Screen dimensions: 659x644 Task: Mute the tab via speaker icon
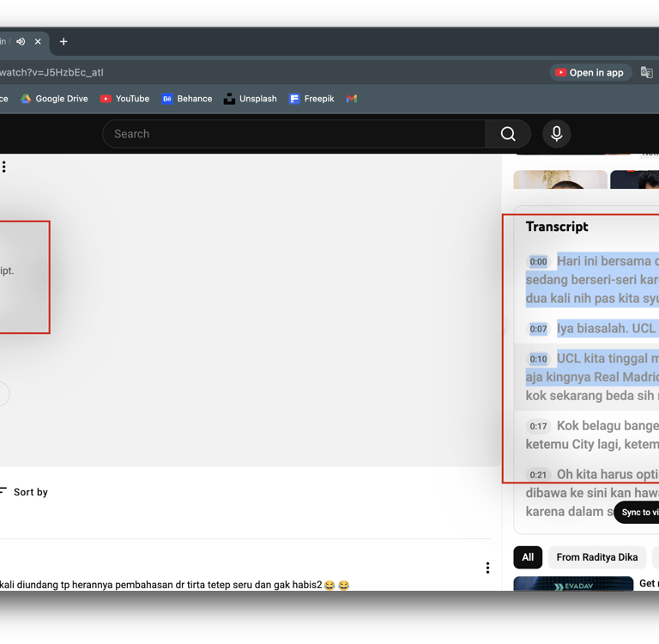(x=21, y=41)
